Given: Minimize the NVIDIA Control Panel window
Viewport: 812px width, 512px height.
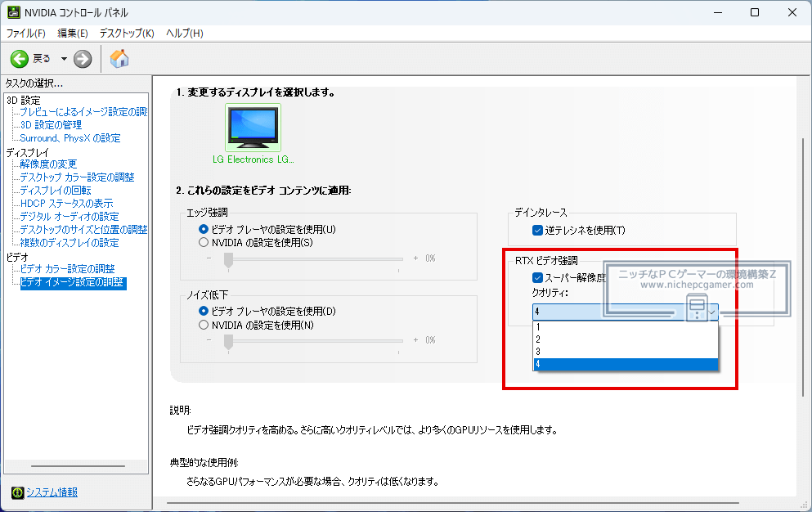Looking at the screenshot, I should [x=718, y=12].
